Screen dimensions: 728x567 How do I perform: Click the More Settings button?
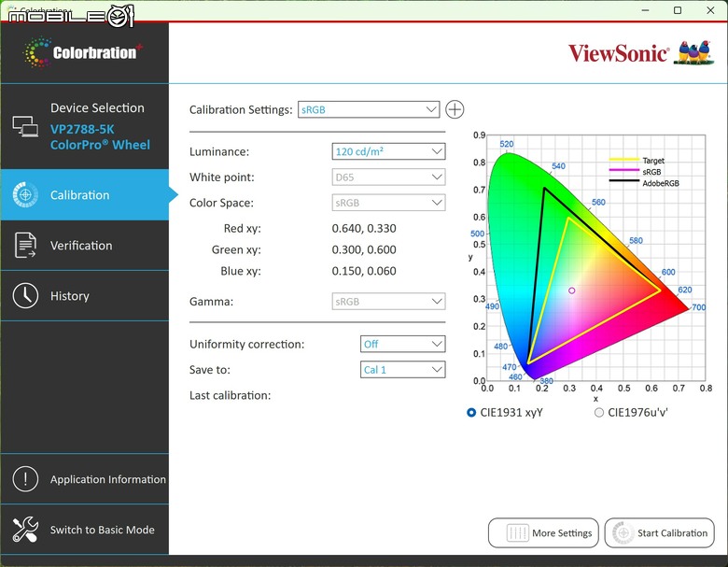543,532
